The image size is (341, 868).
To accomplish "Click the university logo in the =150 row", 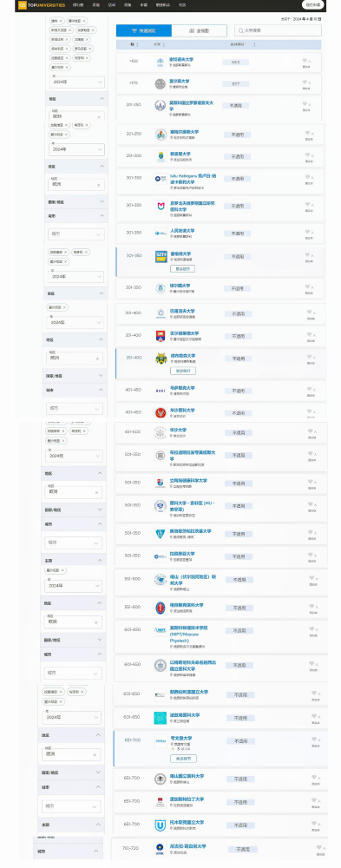I will [x=160, y=62].
